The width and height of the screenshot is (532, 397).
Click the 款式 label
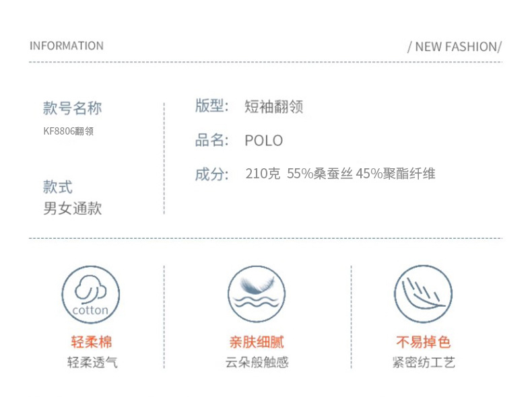pyautogui.click(x=58, y=187)
